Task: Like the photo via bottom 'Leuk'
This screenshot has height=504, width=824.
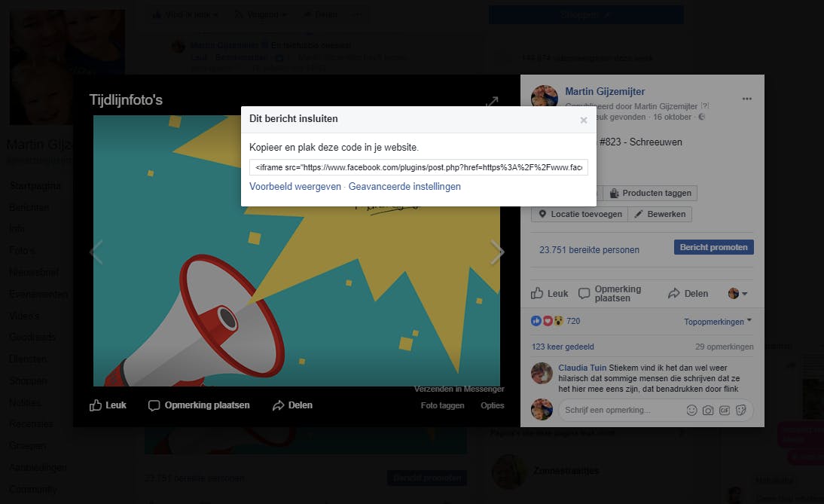Action: (108, 405)
